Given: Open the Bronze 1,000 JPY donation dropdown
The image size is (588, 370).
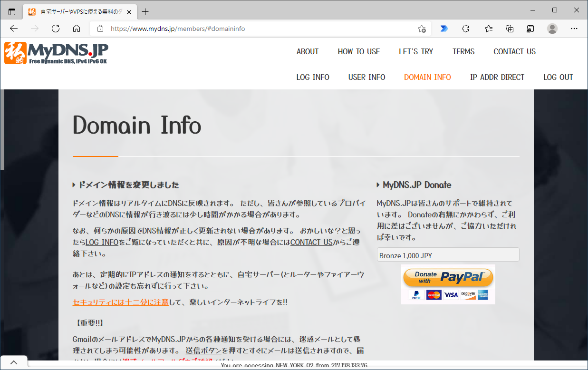Looking at the screenshot, I should (447, 254).
